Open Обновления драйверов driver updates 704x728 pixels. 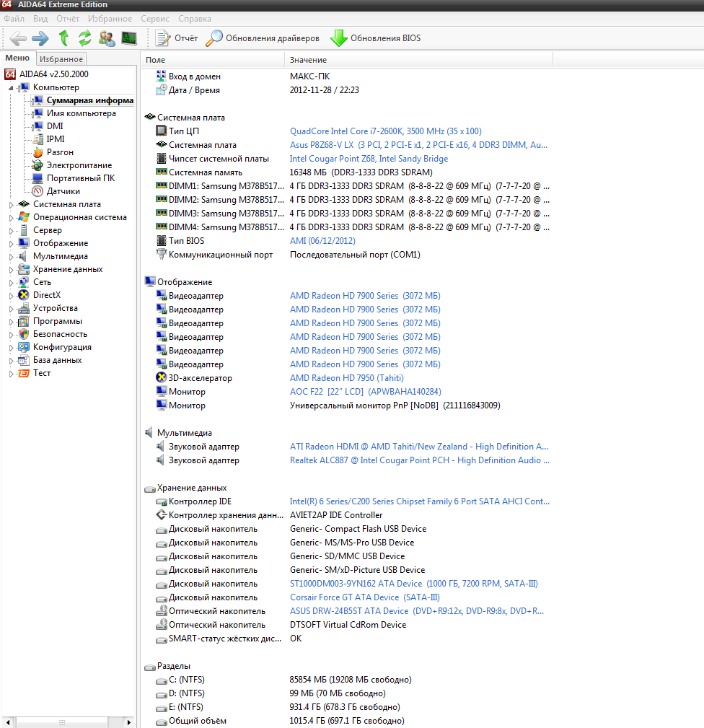pos(263,38)
